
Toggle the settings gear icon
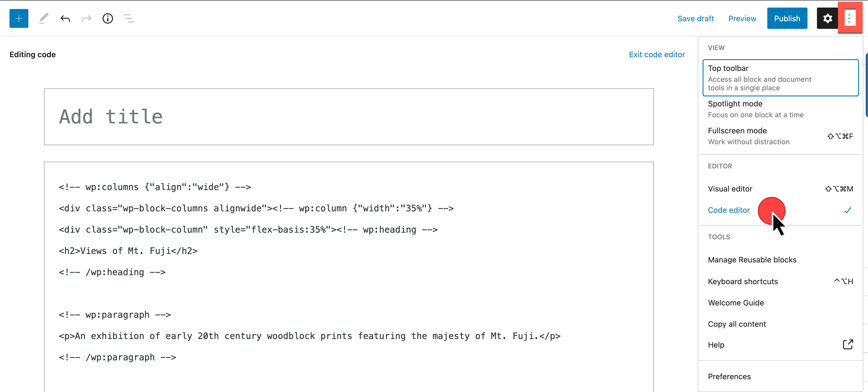(x=827, y=18)
